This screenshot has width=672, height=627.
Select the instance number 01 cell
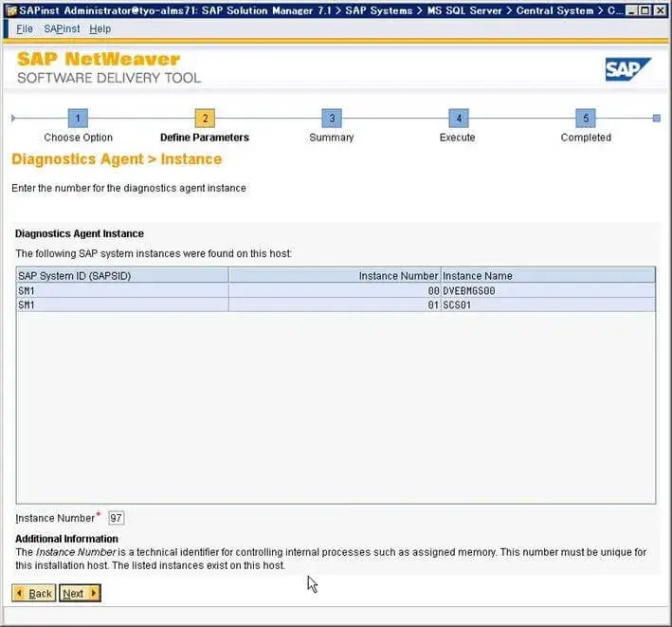pos(335,304)
